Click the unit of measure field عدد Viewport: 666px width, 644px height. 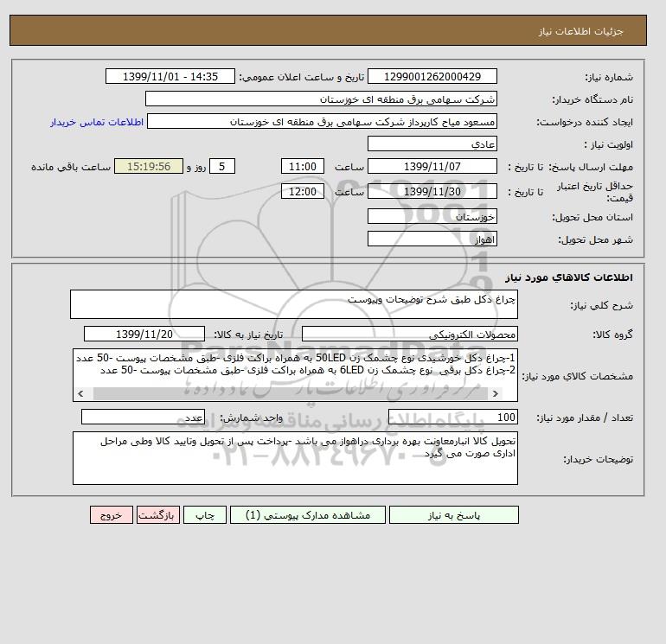143,417
